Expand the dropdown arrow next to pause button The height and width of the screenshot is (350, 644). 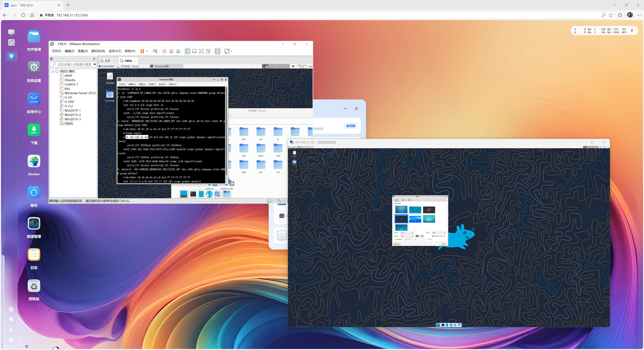point(147,51)
